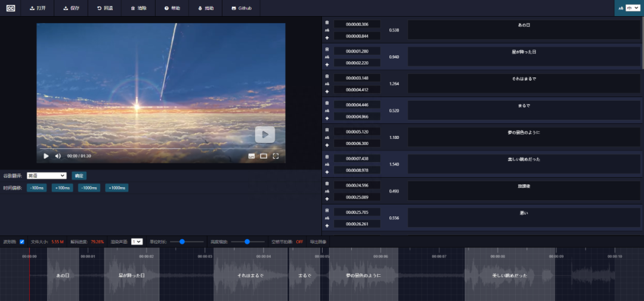Open the Github link in toolbar
This screenshot has width=644, height=301.
241,8
